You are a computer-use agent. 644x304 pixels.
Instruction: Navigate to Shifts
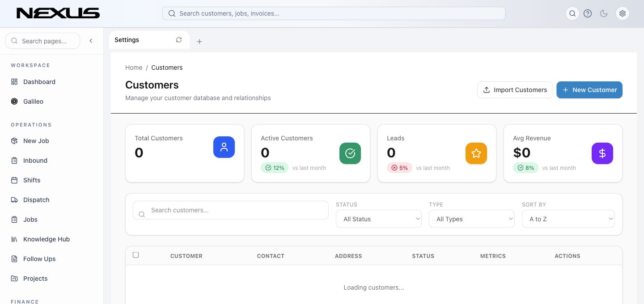coord(51,180)
